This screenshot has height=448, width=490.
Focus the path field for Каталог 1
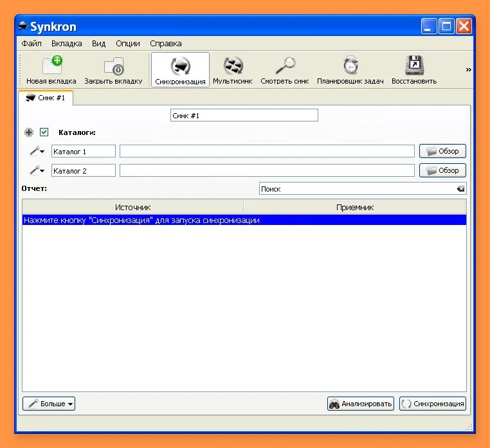point(268,151)
